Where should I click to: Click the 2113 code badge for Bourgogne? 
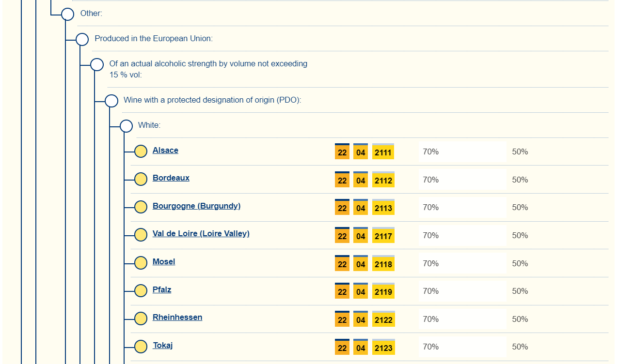[x=383, y=208]
